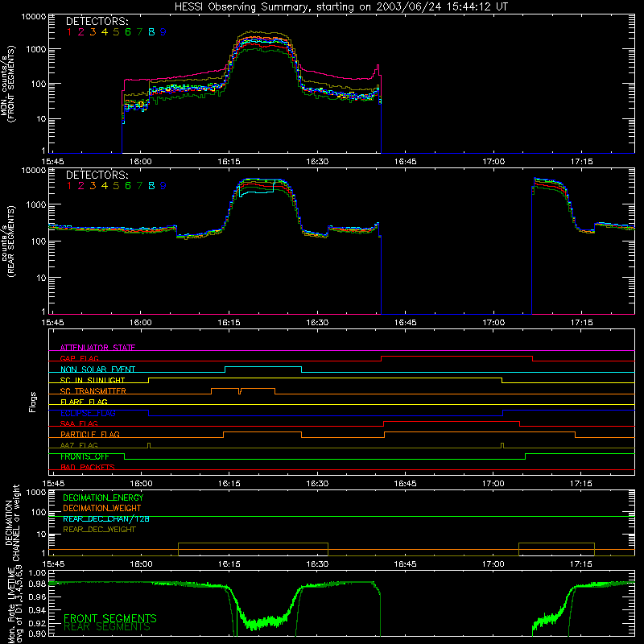Image resolution: width=644 pixels, height=644 pixels.
Task: Click the FRONTS_OFF flag label
Action: [85, 456]
